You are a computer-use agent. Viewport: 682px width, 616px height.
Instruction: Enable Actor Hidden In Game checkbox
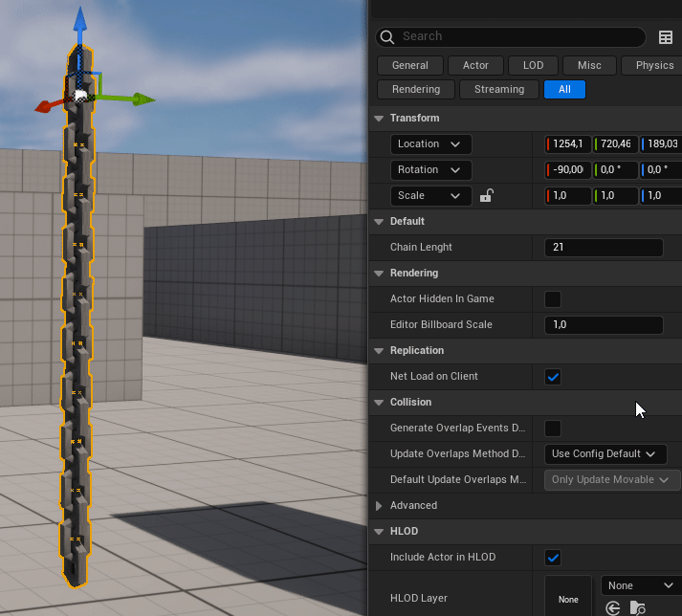pos(553,299)
